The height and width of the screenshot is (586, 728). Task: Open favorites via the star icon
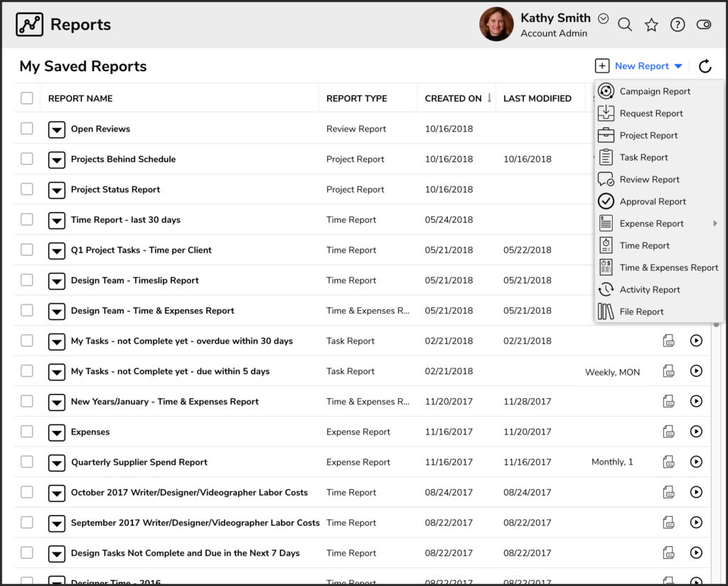click(x=651, y=23)
